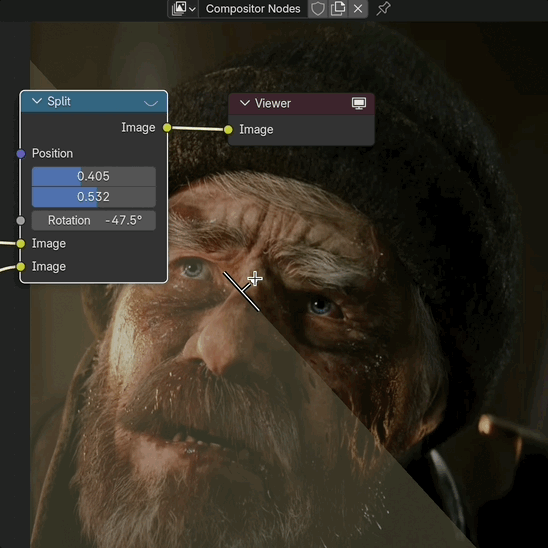Click the split gizmo rotation line
The width and height of the screenshot is (548, 548).
[x=241, y=292]
